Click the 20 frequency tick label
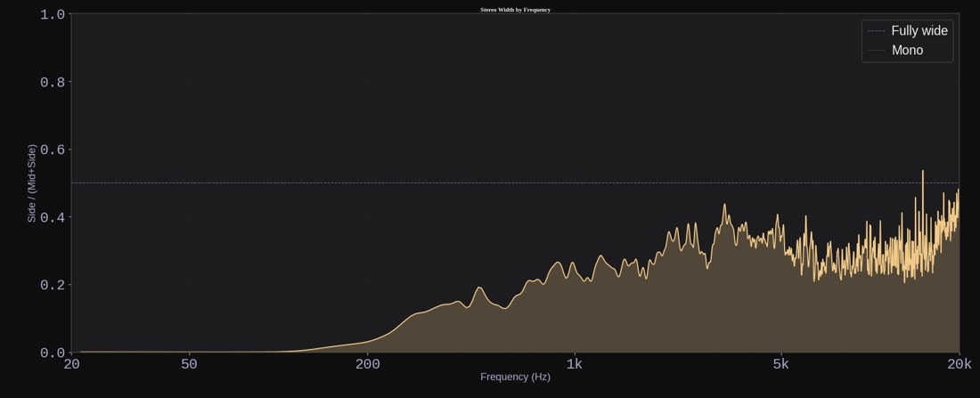980x398 pixels. coord(71,364)
